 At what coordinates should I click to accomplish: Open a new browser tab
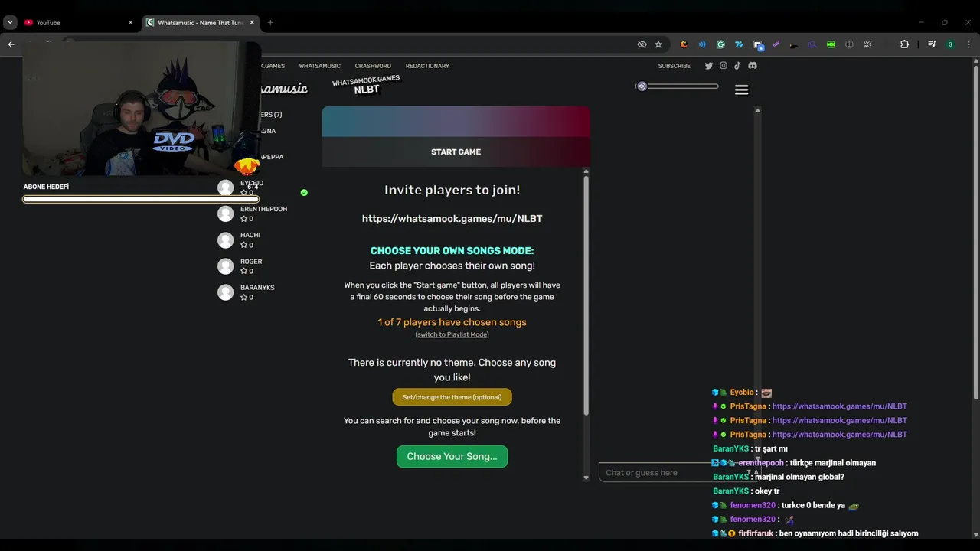pyautogui.click(x=270, y=23)
